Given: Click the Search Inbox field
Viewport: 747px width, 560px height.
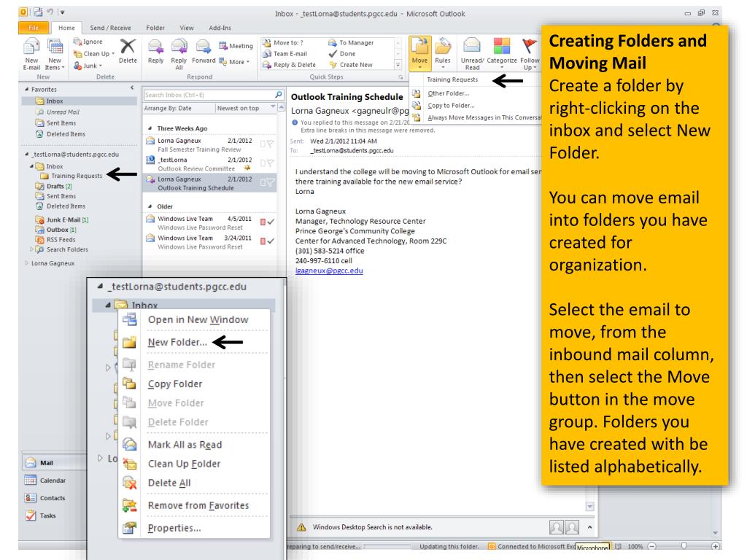Looking at the screenshot, I should [209, 95].
